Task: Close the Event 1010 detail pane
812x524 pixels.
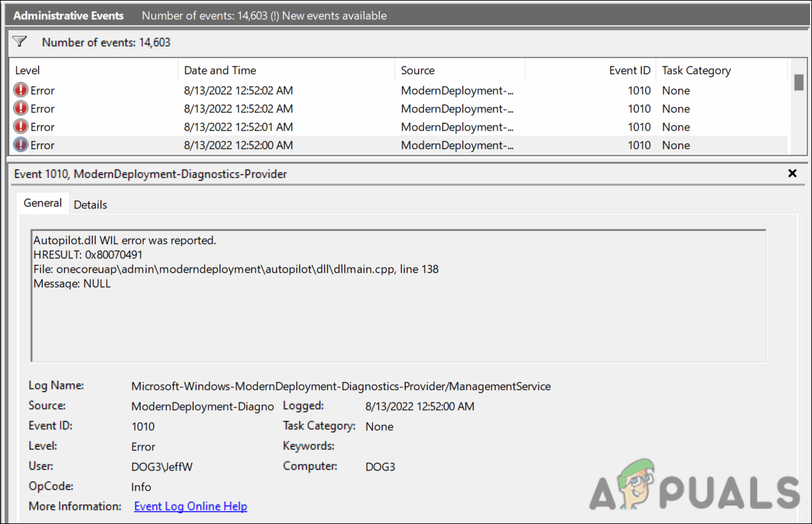Action: coord(792,173)
